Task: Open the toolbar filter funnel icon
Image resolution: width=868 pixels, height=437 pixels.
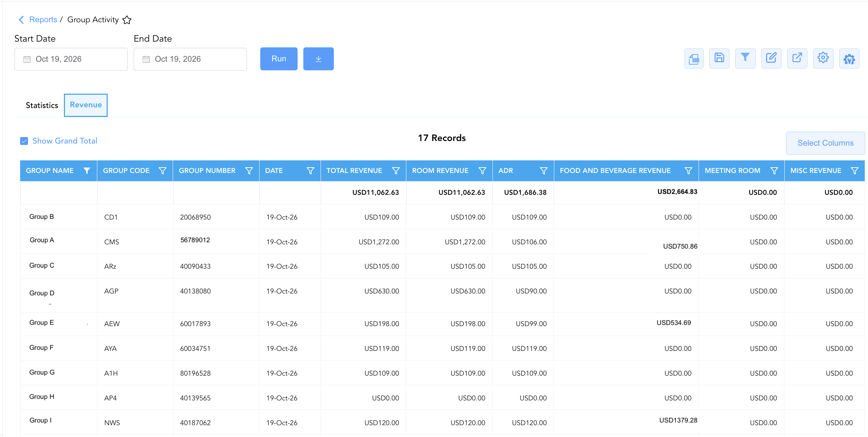Action: [x=745, y=58]
